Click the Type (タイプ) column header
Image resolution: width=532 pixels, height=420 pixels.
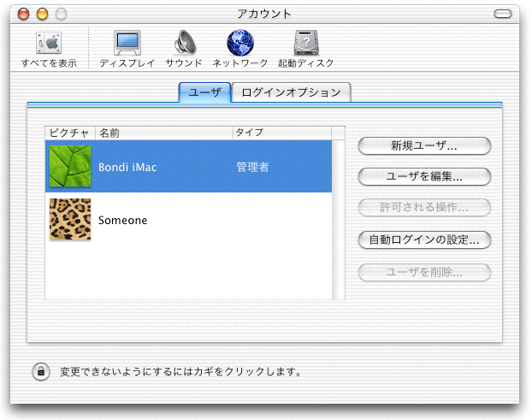pyautogui.click(x=281, y=133)
